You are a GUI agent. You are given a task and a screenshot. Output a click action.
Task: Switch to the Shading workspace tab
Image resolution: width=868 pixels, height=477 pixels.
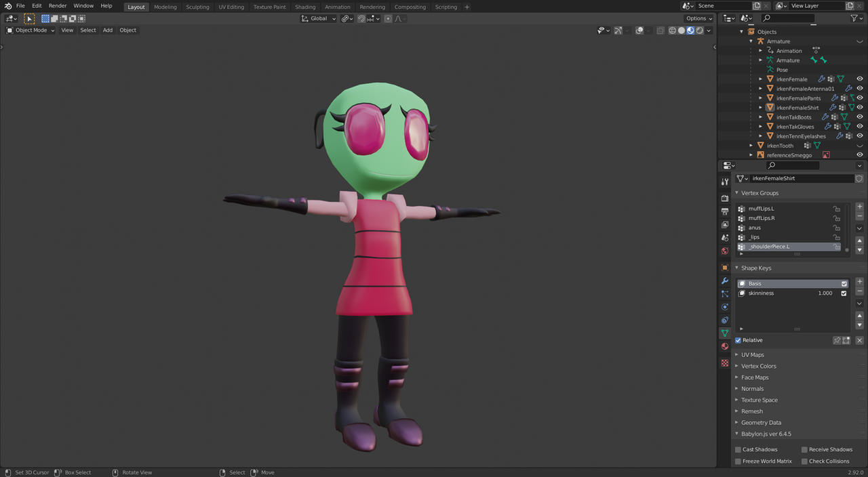[x=305, y=7]
